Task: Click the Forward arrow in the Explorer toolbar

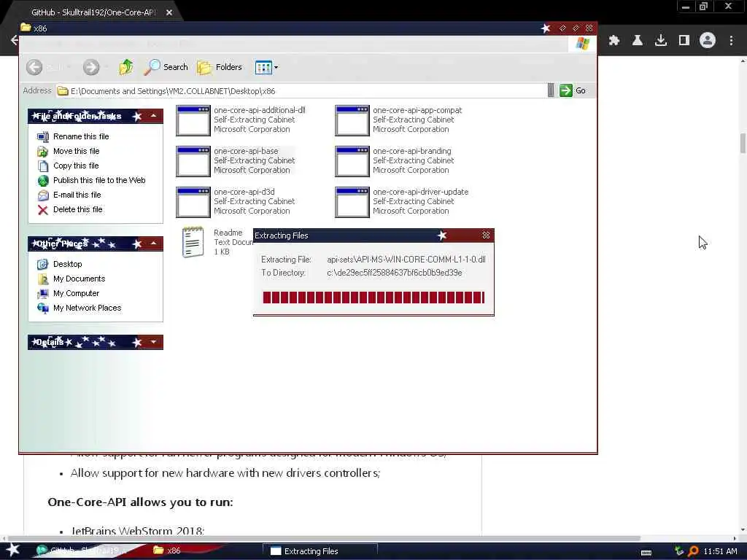Action: tap(91, 67)
